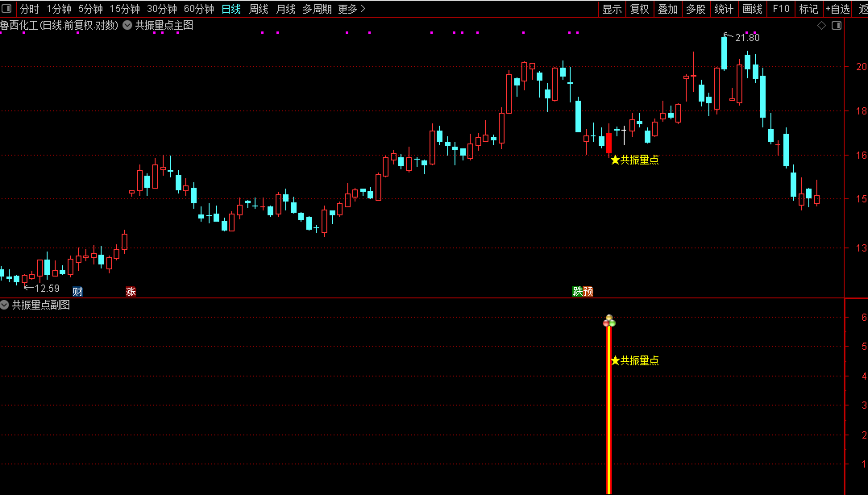Switch to 30分钟 period
The width and height of the screenshot is (868, 495).
(x=162, y=9)
